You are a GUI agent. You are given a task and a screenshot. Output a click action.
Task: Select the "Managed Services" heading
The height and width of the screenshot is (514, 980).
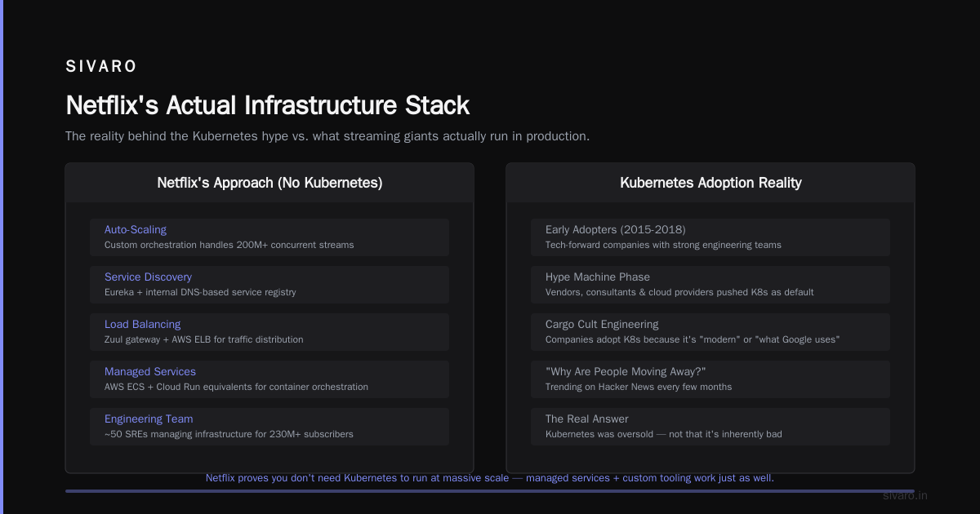coord(150,372)
